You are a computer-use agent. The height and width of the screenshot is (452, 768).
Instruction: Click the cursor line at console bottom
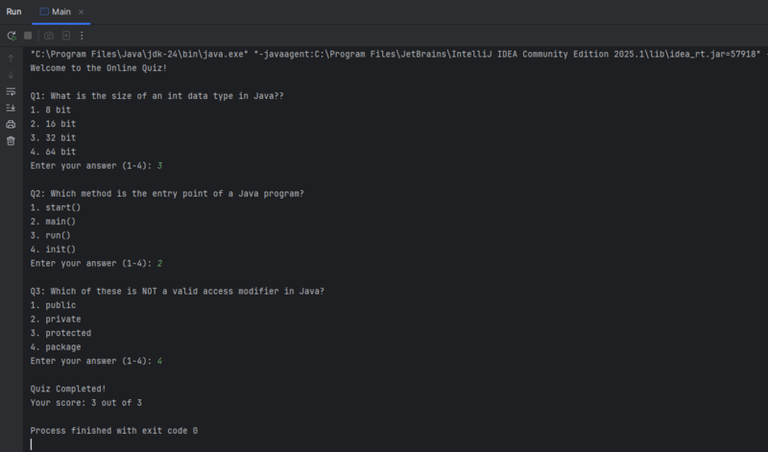(x=32, y=444)
